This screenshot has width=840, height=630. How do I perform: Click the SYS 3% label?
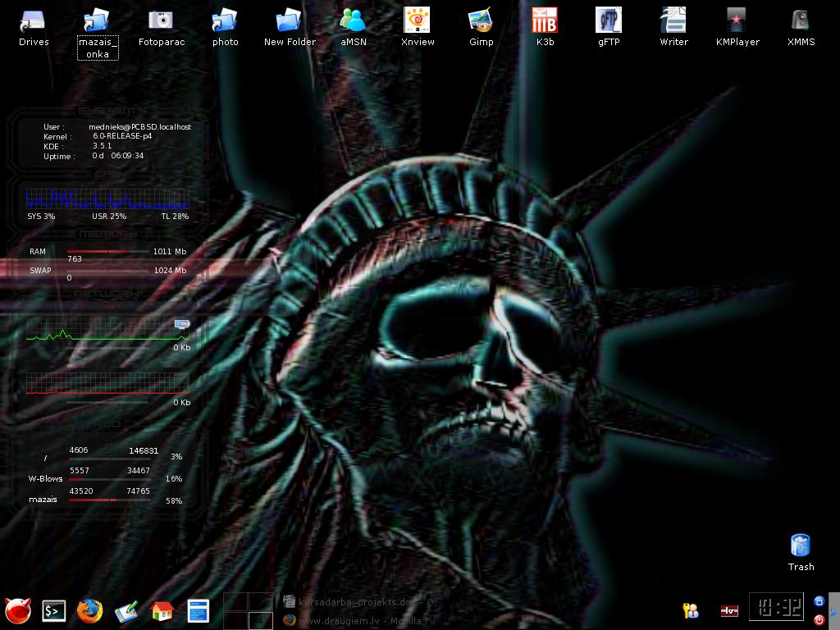point(41,217)
